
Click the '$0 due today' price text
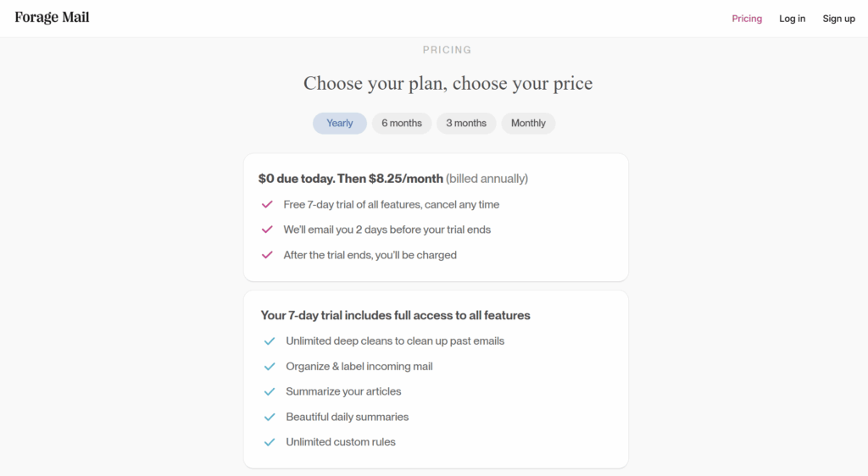tap(351, 179)
